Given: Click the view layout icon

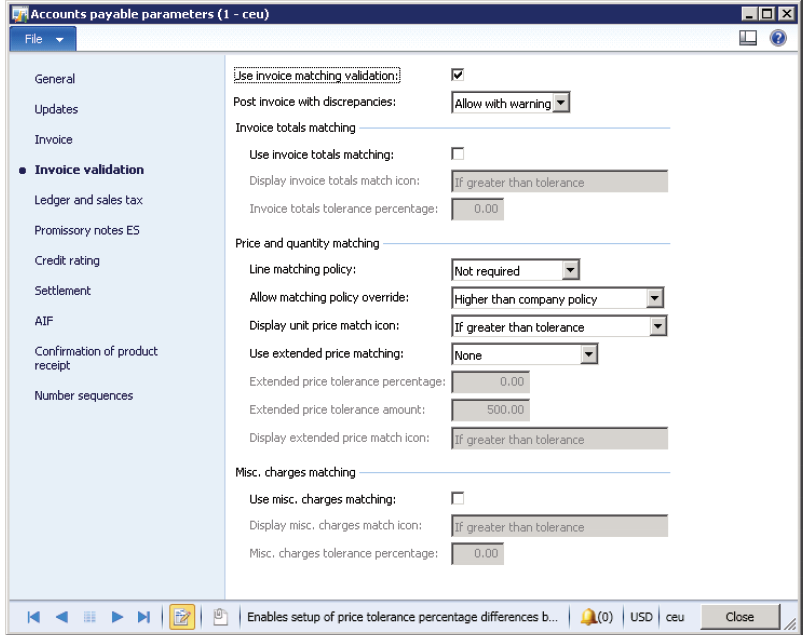Looking at the screenshot, I should (x=748, y=38).
